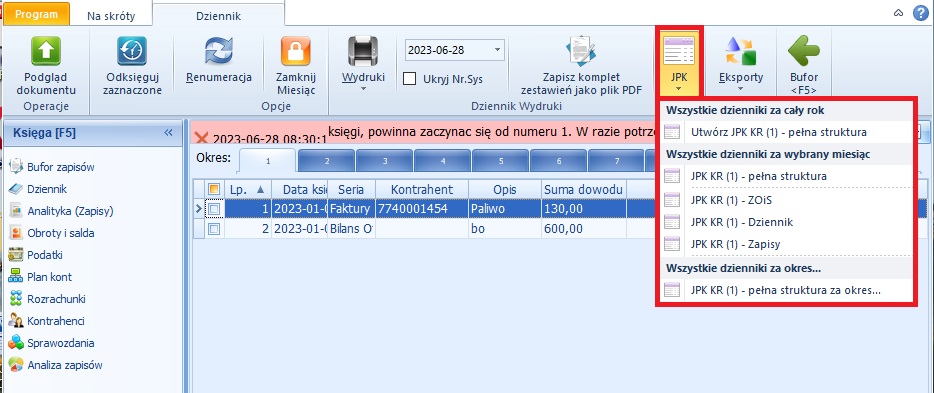
Task: Select Okres tab 4
Action: [443, 161]
